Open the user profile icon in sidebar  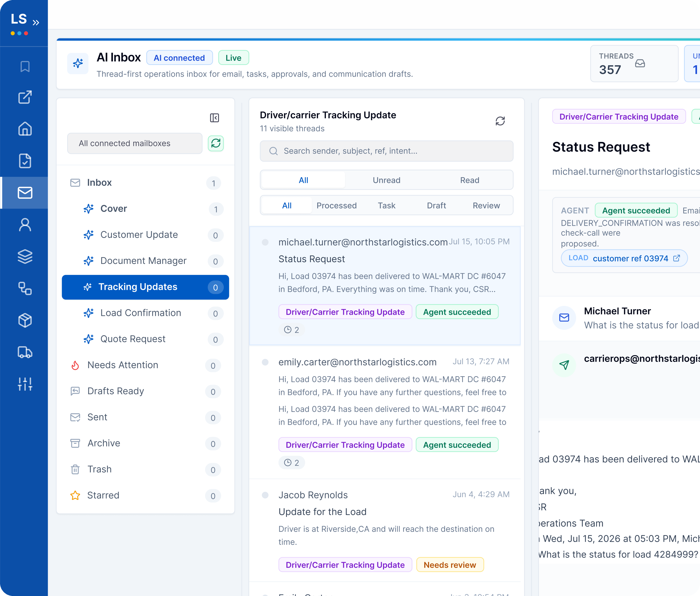25,225
